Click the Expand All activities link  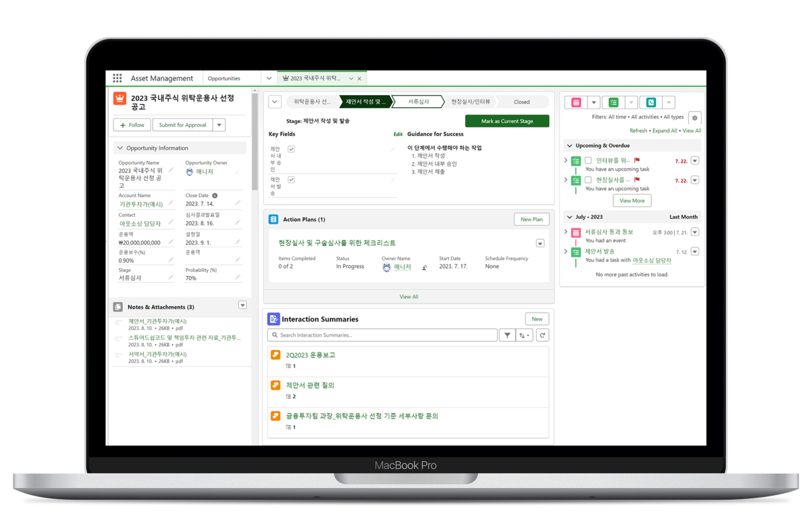(x=665, y=131)
